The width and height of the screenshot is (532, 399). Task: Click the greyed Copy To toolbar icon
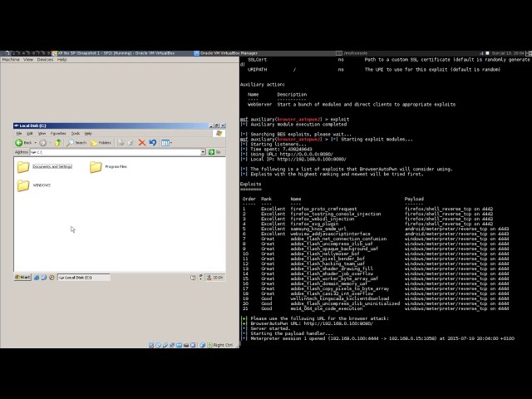tap(131, 143)
